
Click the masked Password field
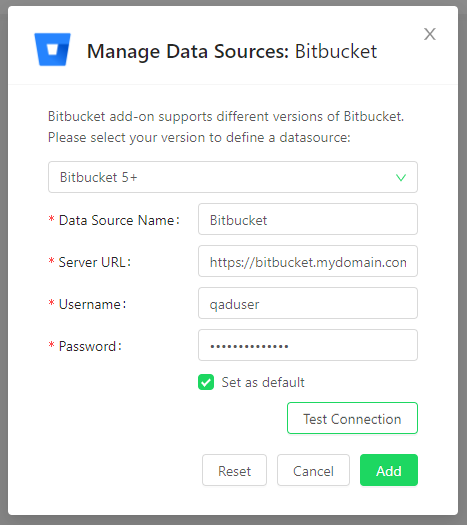click(308, 345)
